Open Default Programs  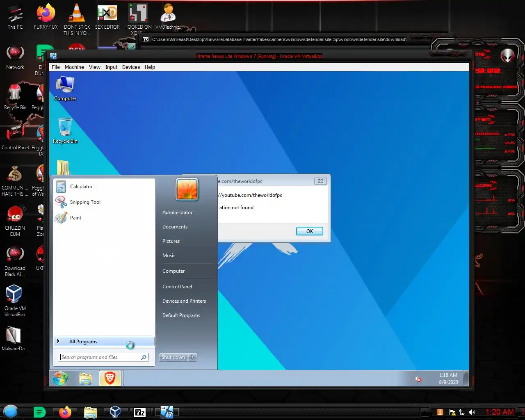181,315
